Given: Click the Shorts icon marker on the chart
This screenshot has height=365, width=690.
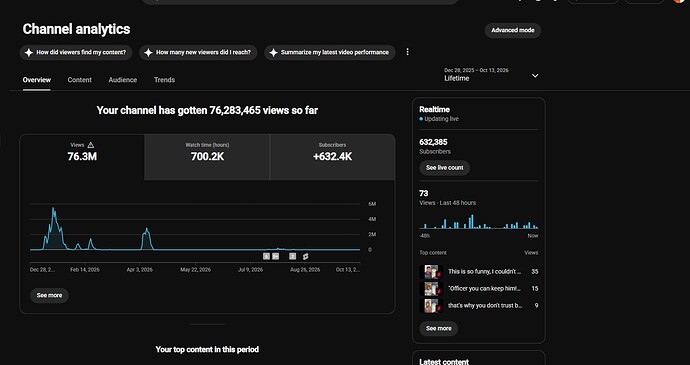Looking at the screenshot, I should [305, 256].
